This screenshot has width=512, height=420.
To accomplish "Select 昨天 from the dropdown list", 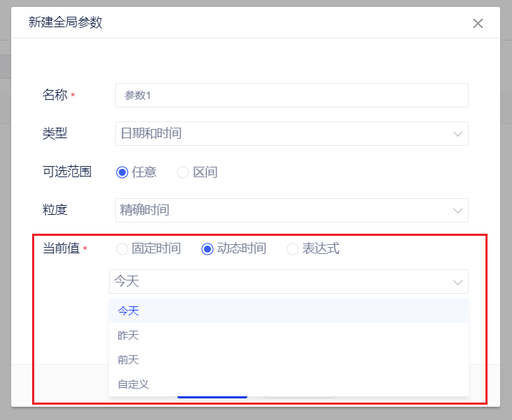I will (x=129, y=336).
